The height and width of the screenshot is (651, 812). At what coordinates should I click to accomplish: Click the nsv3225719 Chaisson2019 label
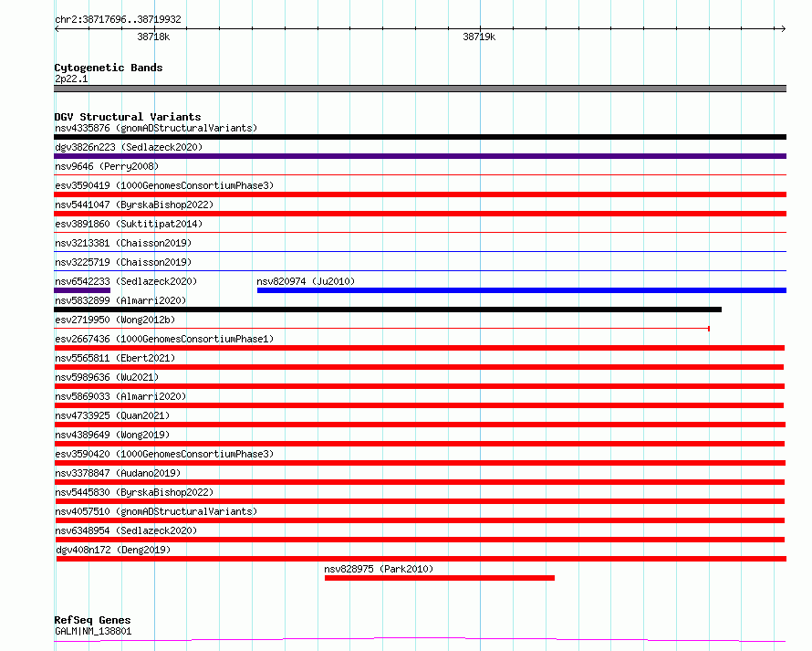(123, 262)
